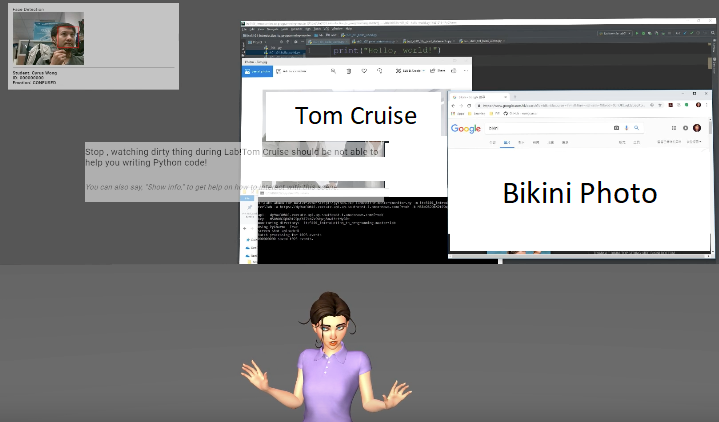Click the delete trash icon in Photos toolbar
Image resolution: width=719 pixels, height=422 pixels.
(x=349, y=71)
